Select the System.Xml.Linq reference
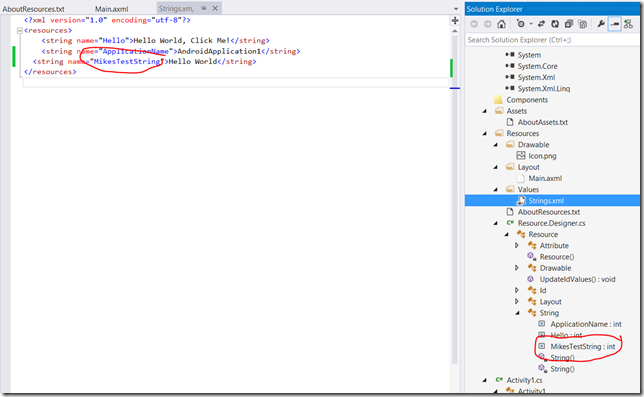 pos(543,89)
